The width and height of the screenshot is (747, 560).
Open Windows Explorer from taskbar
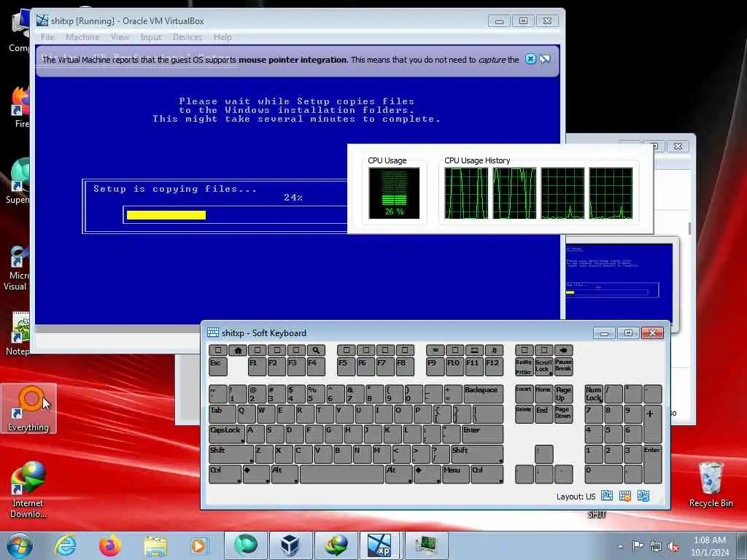pyautogui.click(x=155, y=545)
